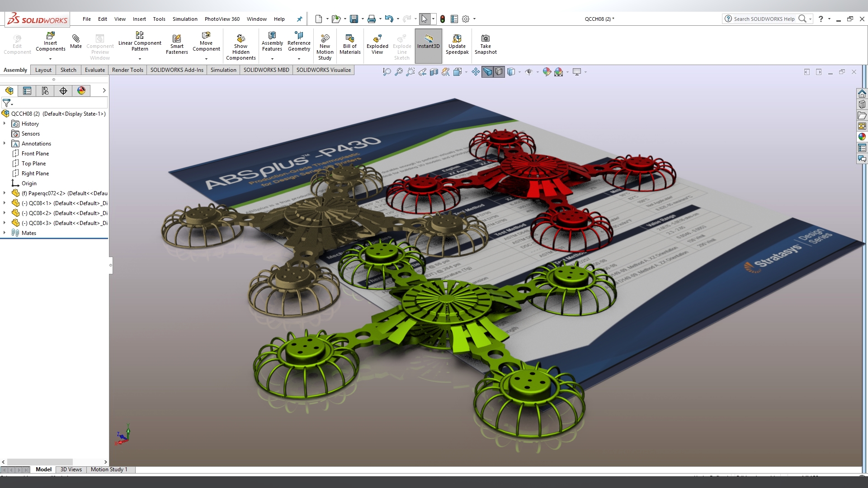Click the Save floppy disk icon

click(x=354, y=19)
